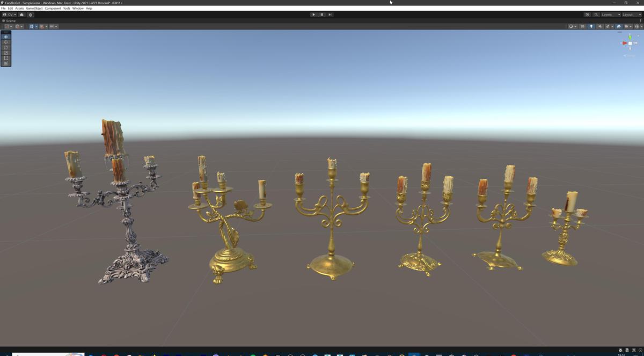Switch to the Scene tab
644x356 pixels.
[10, 20]
